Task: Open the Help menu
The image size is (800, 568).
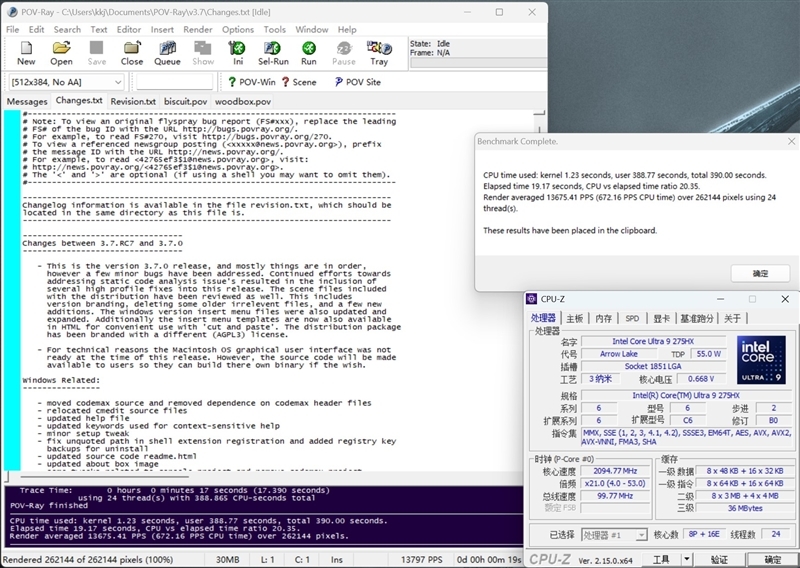Action: [x=347, y=30]
